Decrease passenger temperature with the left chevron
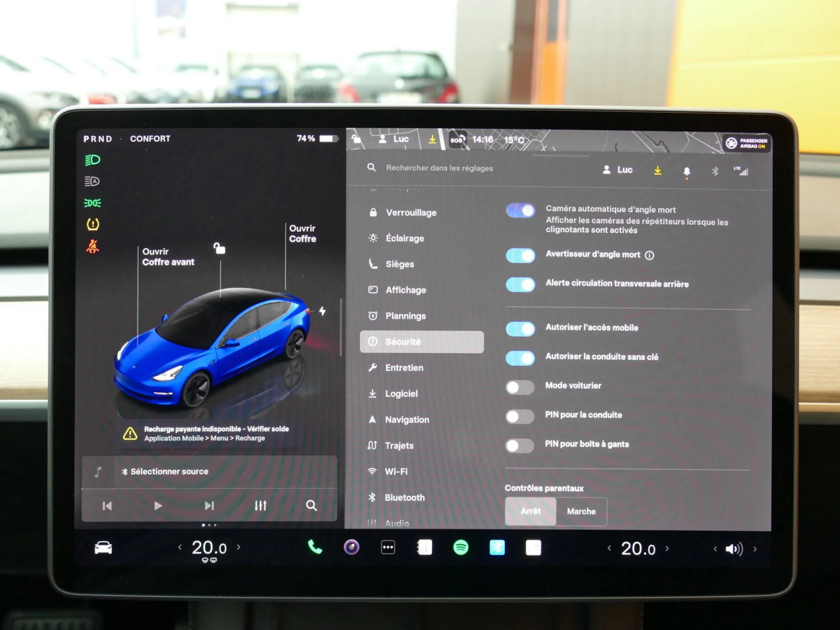This screenshot has width=840, height=630. tap(610, 547)
